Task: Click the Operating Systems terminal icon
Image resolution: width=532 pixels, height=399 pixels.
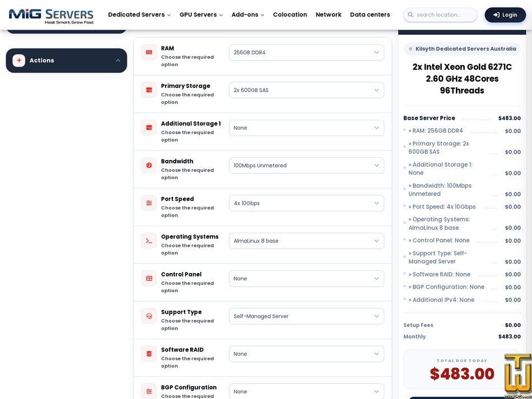Action: 149,241
